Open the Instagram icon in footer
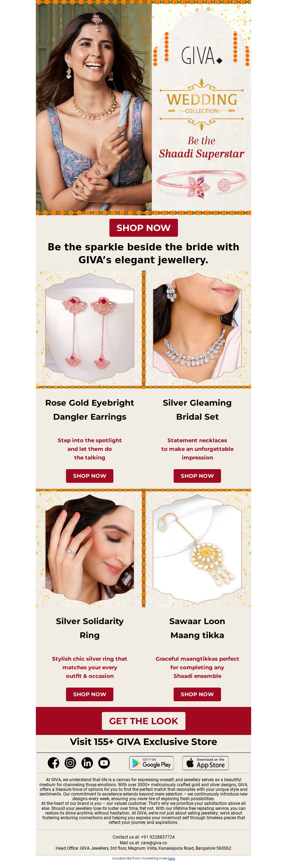Screen dimensions: 287x868 [70, 763]
